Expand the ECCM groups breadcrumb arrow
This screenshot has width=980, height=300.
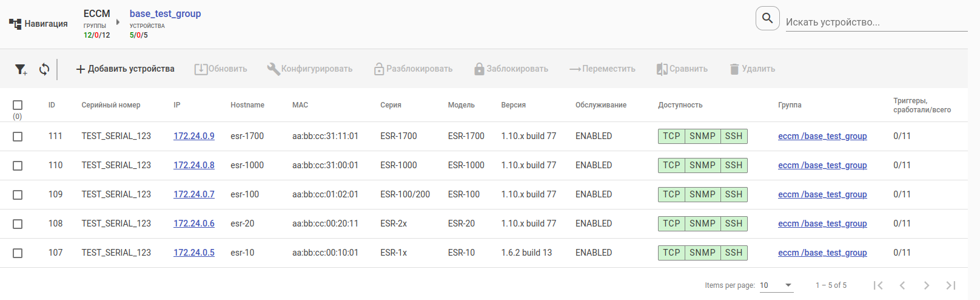(118, 22)
